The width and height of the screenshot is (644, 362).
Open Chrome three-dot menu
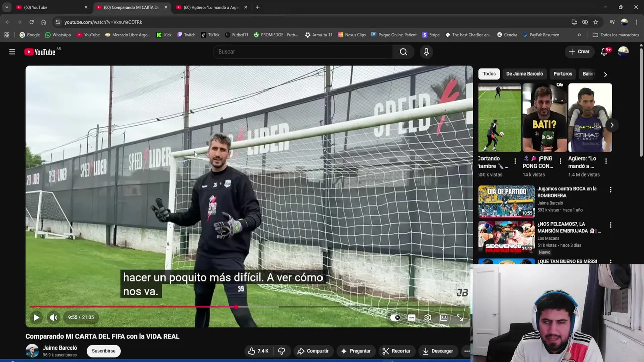[x=637, y=22]
